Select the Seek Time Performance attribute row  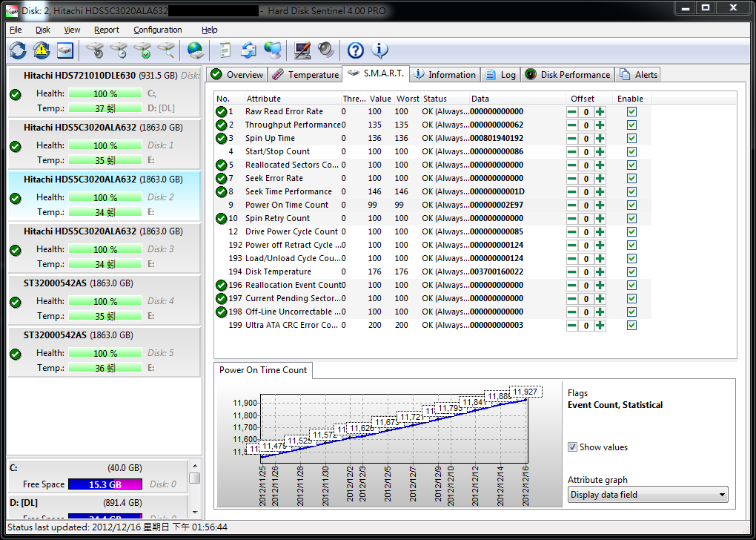click(433, 191)
